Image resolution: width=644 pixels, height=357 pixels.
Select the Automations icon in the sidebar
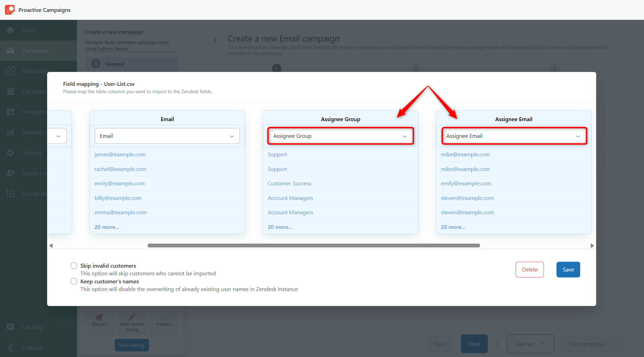[10, 71]
